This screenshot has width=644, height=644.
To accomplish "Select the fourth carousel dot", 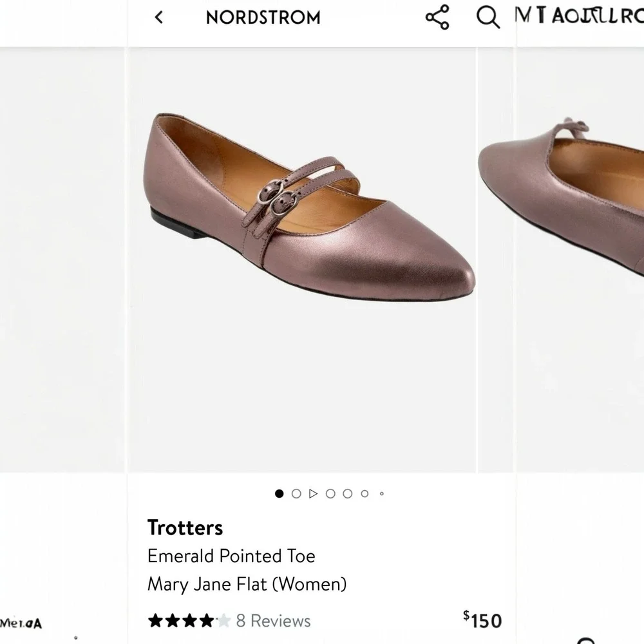I will (x=330, y=493).
